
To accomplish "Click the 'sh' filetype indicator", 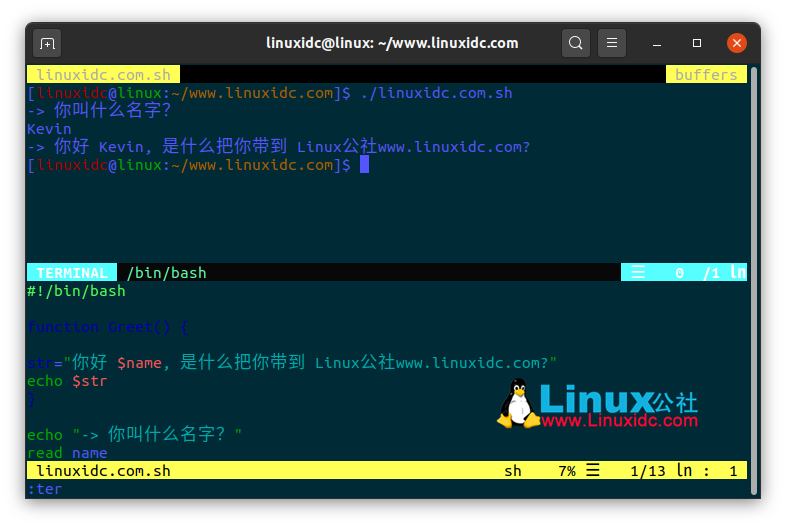I will (x=512, y=471).
